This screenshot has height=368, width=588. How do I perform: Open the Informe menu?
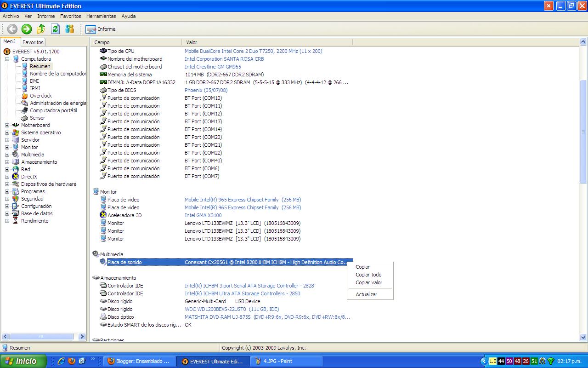click(x=46, y=16)
